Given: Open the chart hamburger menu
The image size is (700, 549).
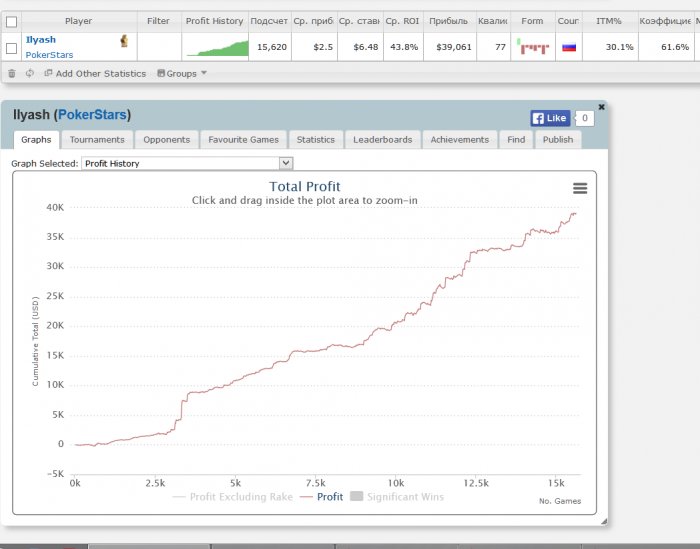Looking at the screenshot, I should tap(580, 188).
